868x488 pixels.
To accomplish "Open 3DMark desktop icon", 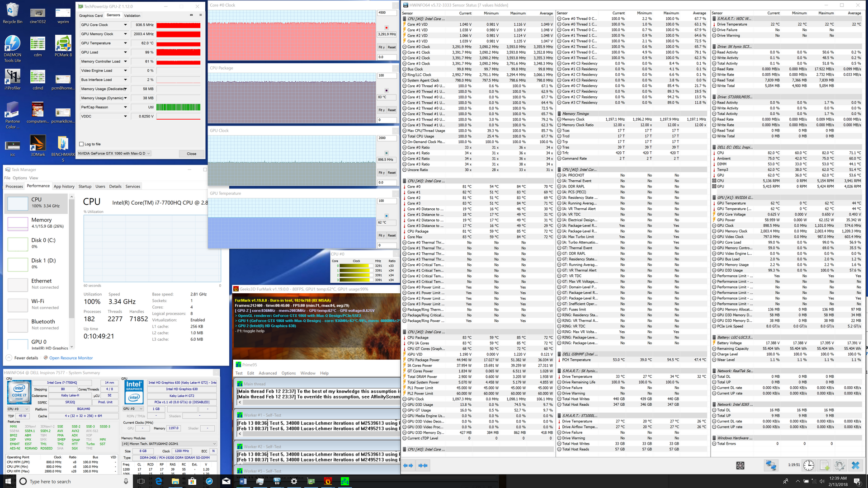I will click(38, 146).
